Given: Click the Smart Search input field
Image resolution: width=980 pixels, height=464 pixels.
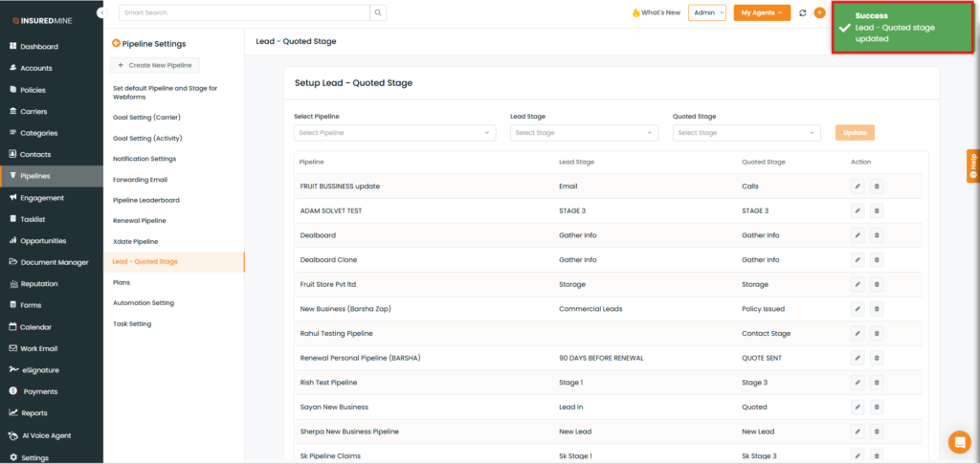Looking at the screenshot, I should (x=244, y=13).
